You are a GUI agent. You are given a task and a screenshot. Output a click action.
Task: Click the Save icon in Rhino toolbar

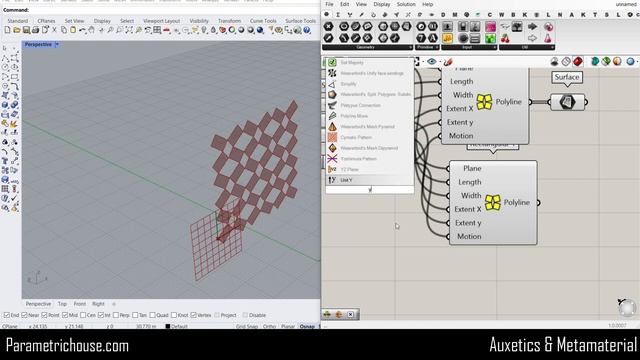[x=26, y=30]
